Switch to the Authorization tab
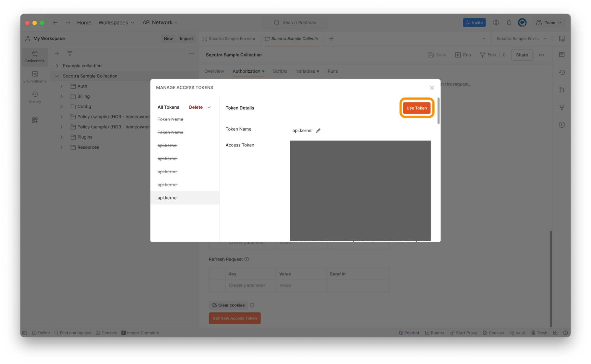The height and width of the screenshot is (364, 591). [247, 71]
